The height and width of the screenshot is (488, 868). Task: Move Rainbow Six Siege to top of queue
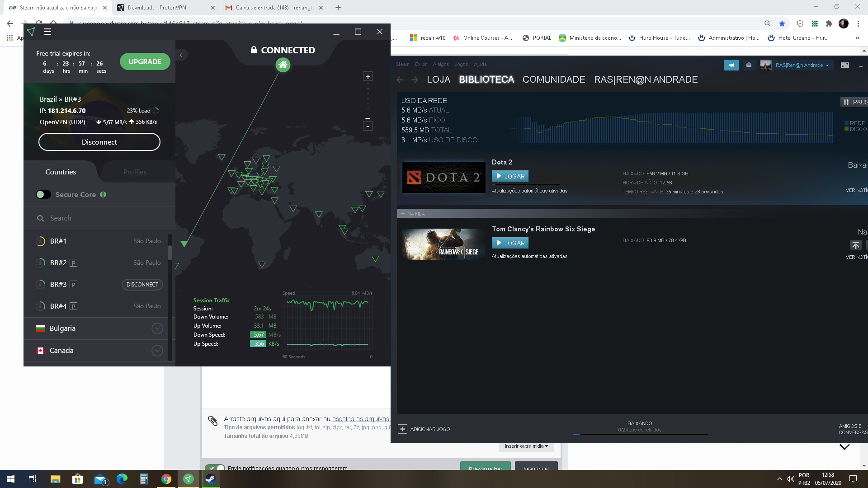(855, 245)
